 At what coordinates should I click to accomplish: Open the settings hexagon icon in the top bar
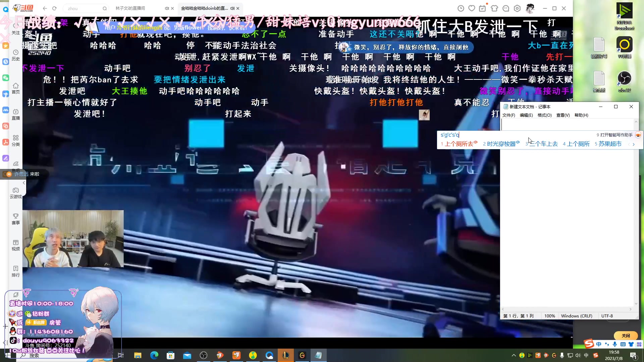point(517,8)
